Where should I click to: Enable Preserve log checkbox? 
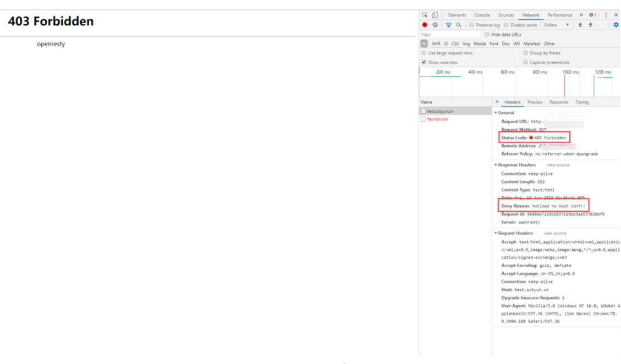tap(471, 25)
